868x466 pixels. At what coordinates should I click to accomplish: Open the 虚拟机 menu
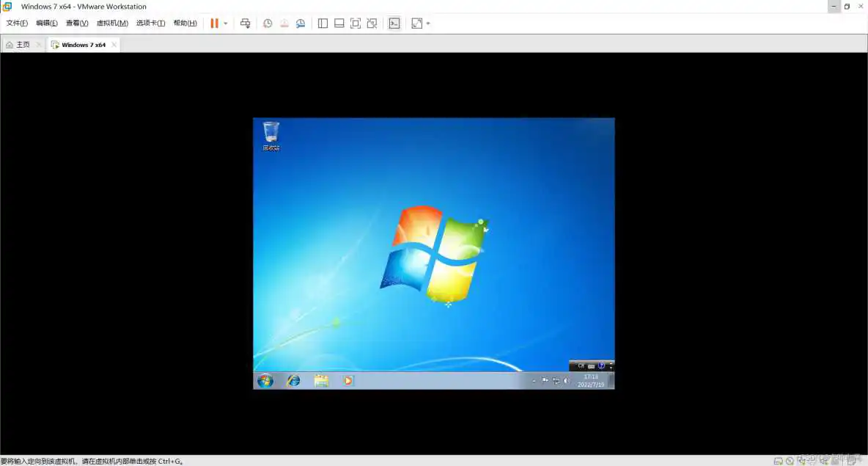coord(111,23)
